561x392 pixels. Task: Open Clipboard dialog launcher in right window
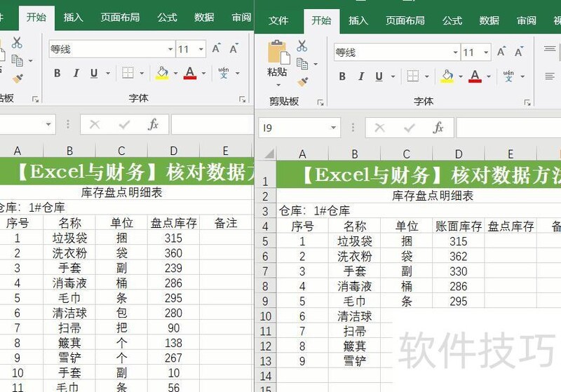[x=320, y=102]
